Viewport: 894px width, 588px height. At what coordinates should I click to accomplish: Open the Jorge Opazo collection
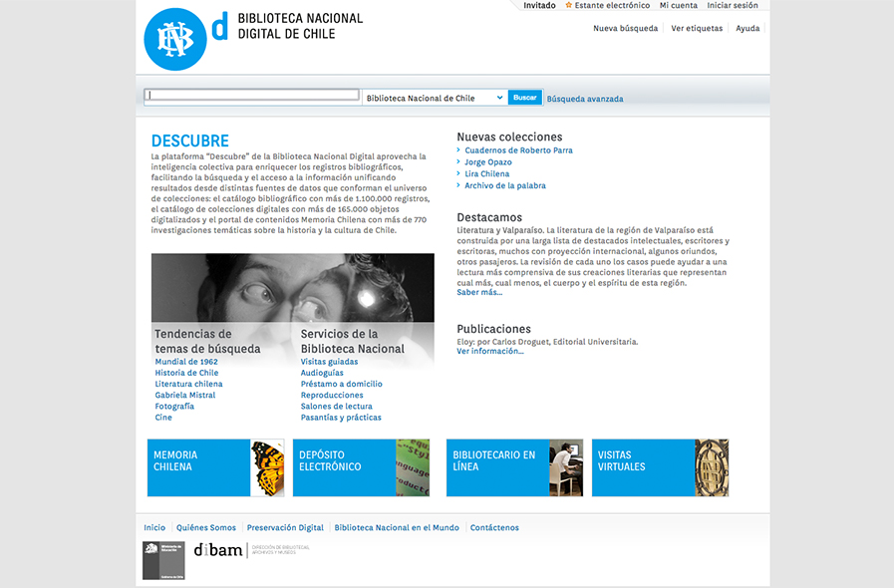488,162
